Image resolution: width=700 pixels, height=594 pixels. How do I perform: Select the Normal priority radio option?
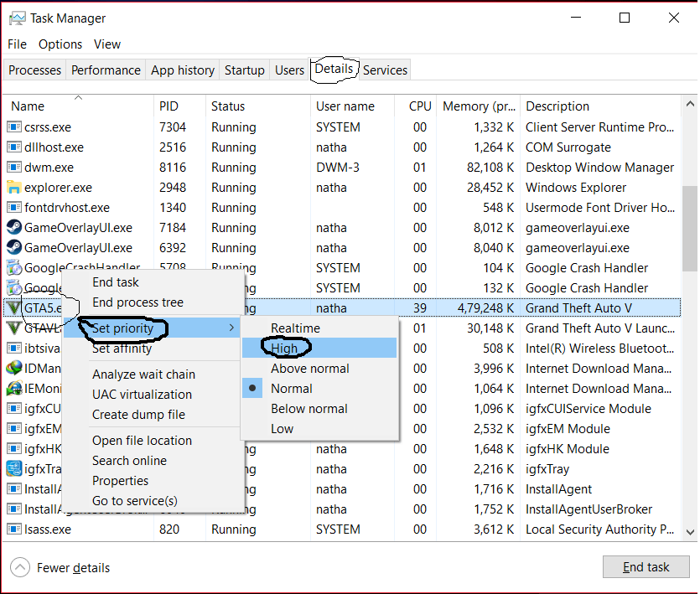319,389
